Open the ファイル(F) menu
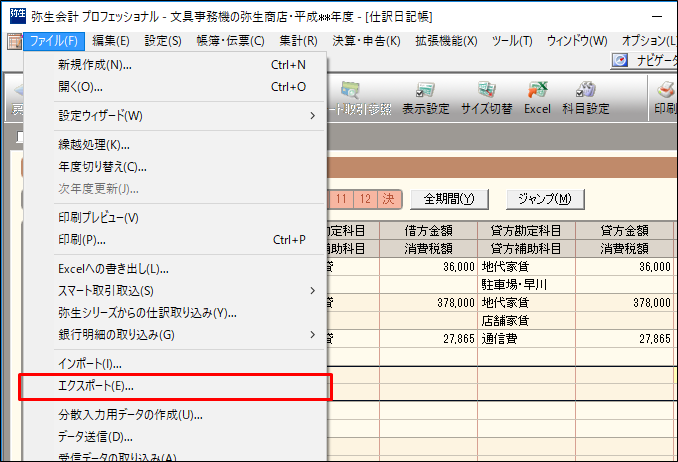This screenshot has height=462, width=678. (x=54, y=41)
